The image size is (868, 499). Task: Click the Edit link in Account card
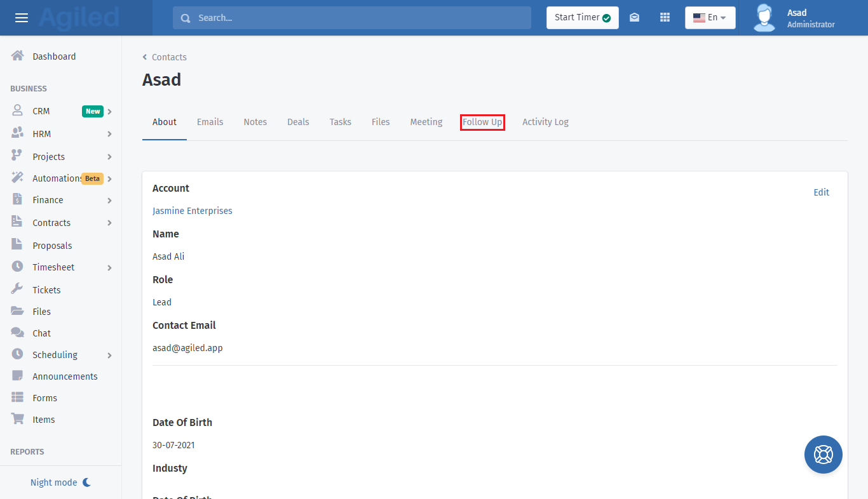click(x=821, y=192)
